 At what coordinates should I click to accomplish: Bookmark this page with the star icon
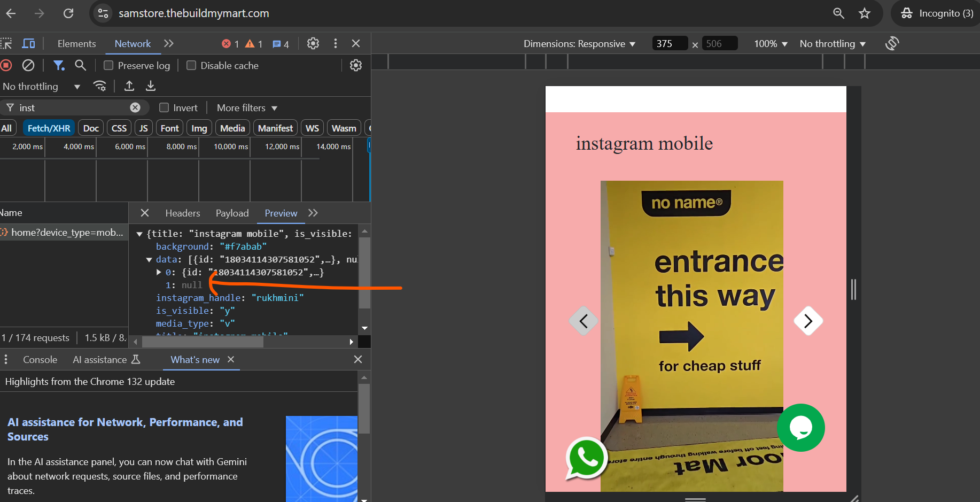(865, 13)
